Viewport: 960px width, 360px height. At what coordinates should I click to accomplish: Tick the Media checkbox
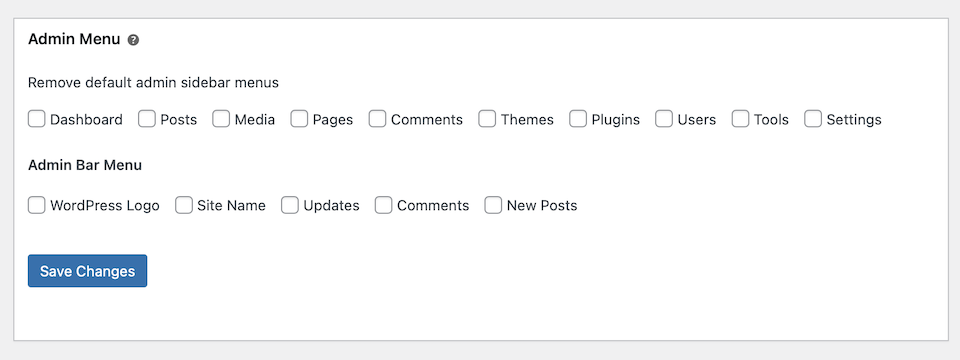[221, 119]
